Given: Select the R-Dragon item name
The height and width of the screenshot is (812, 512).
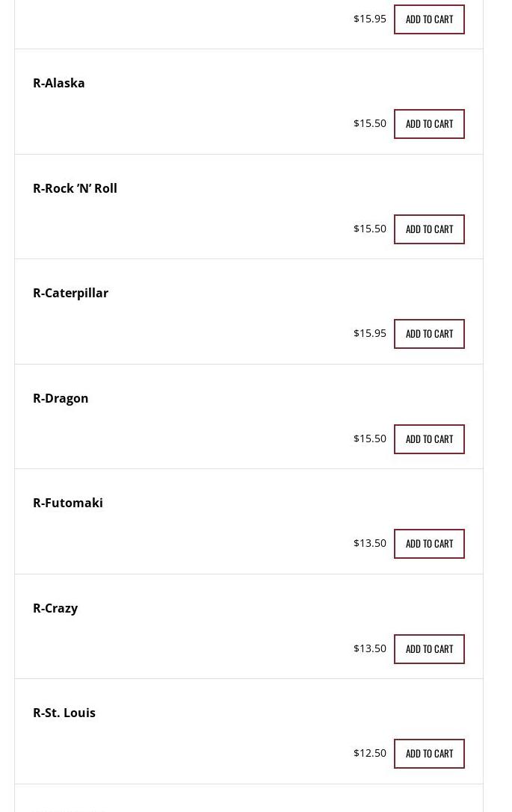Looking at the screenshot, I should pos(61,398).
